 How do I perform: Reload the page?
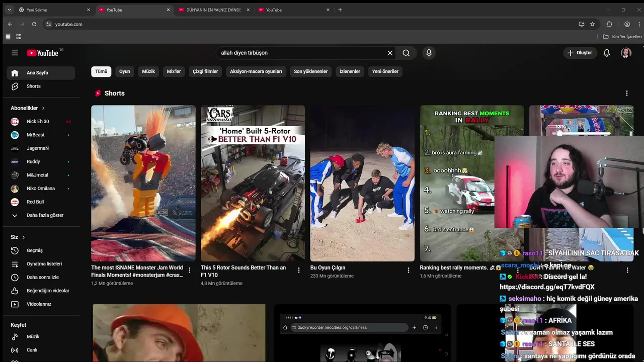pos(34,24)
